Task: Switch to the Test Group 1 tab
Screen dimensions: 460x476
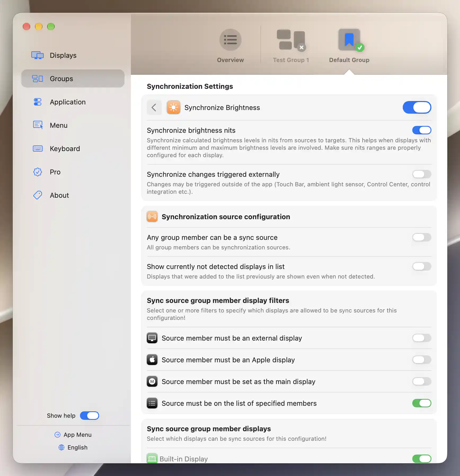Action: click(x=291, y=46)
